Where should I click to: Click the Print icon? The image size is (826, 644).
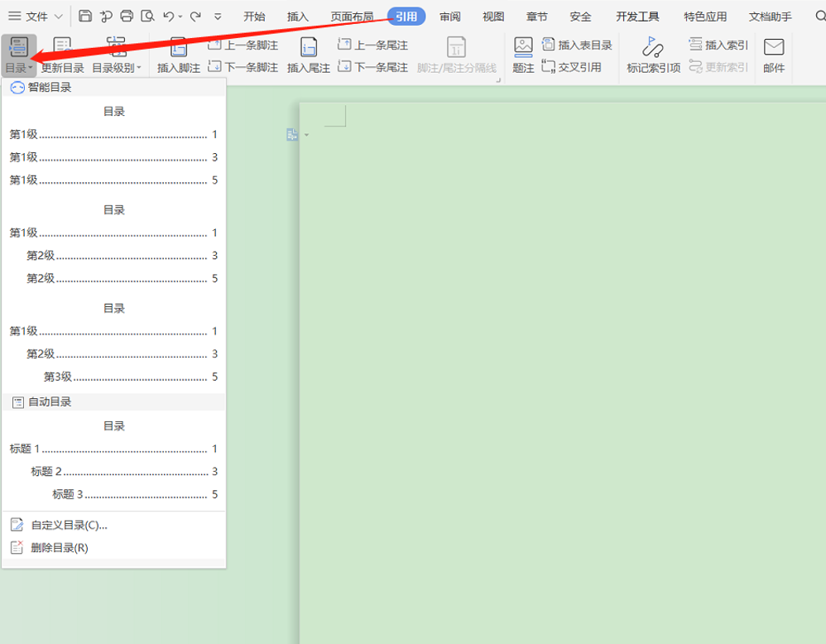point(127,16)
